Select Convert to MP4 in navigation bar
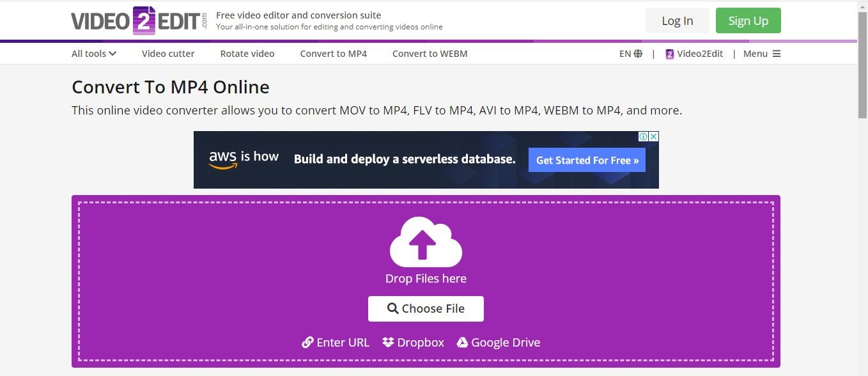Screen dimensions: 868x376 [x=333, y=54]
